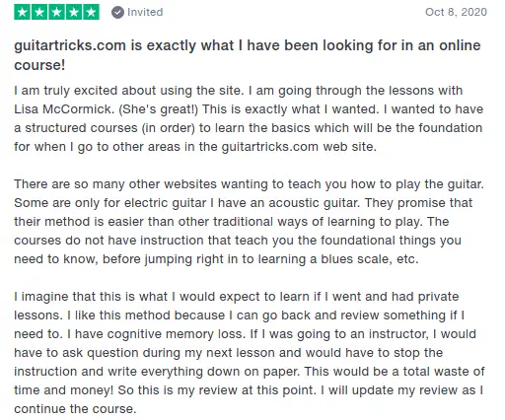The image size is (505, 420).
Task: Click the line starting I imagine that this
Action: [x=237, y=297]
